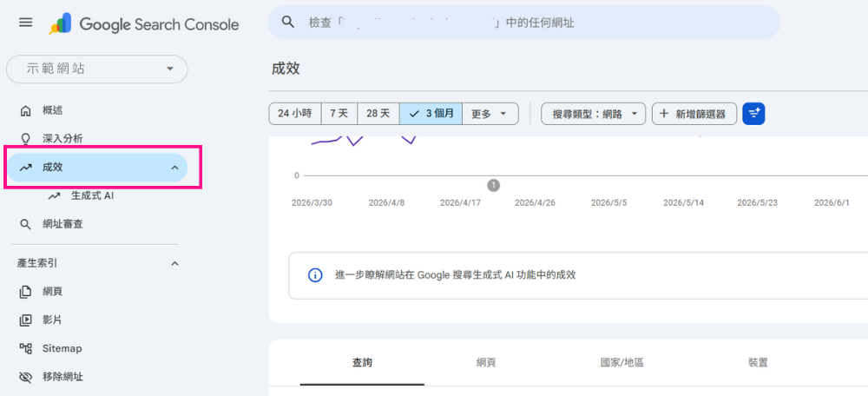The image size is (868, 396).
Task: Click the 成效 page heading
Action: tap(286, 69)
